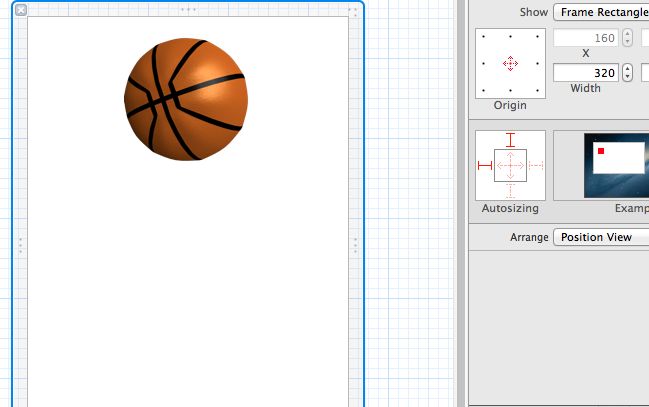This screenshot has height=407, width=649.
Task: Toggle the bottom margin strut in Autosizing
Action: 510,191
